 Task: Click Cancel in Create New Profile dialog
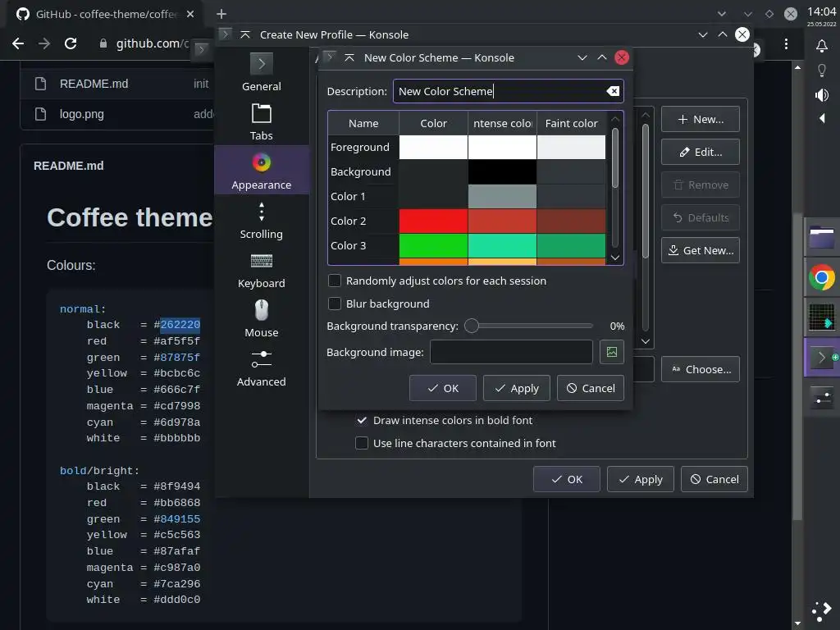(714, 479)
